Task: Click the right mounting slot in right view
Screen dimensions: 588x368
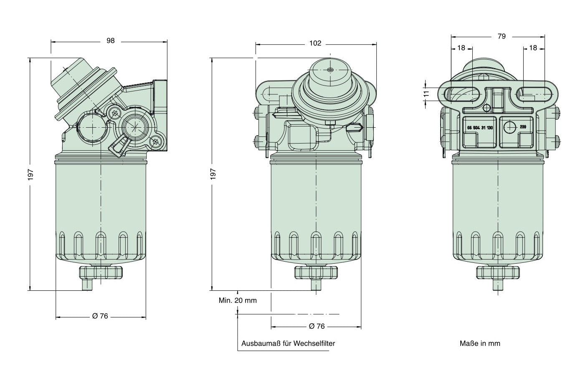Action: pyautogui.click(x=534, y=94)
